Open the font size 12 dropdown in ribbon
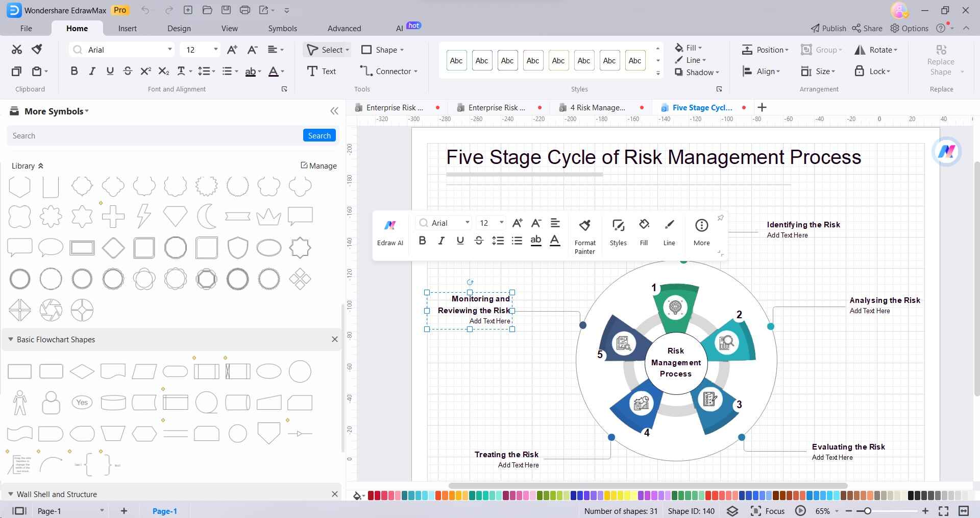Viewport: 980px width, 518px height. (216, 50)
